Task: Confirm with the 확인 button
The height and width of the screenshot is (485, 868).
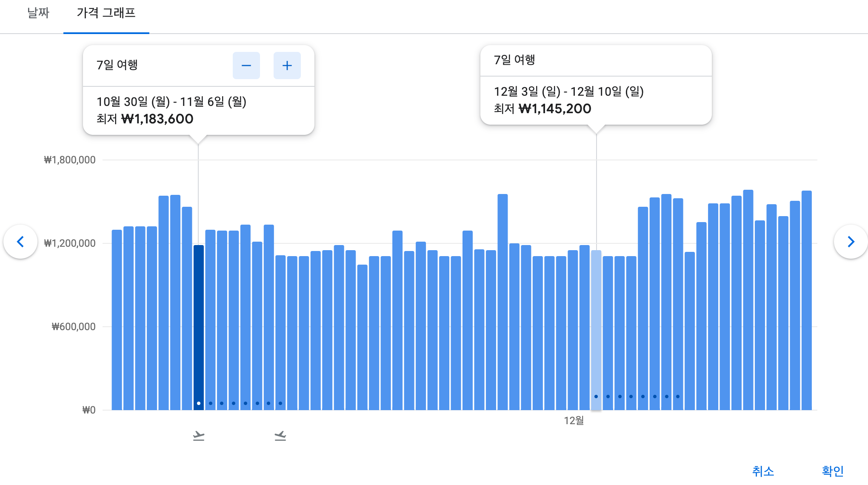Action: (x=832, y=471)
